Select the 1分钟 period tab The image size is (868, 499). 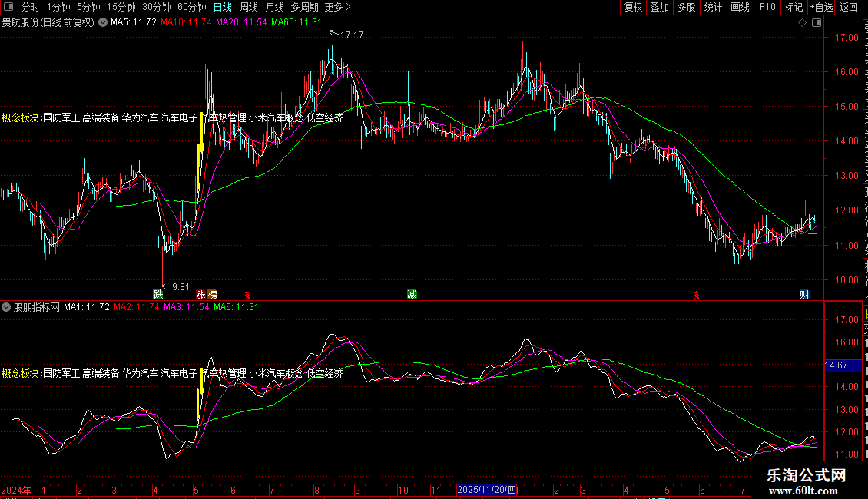tap(58, 7)
